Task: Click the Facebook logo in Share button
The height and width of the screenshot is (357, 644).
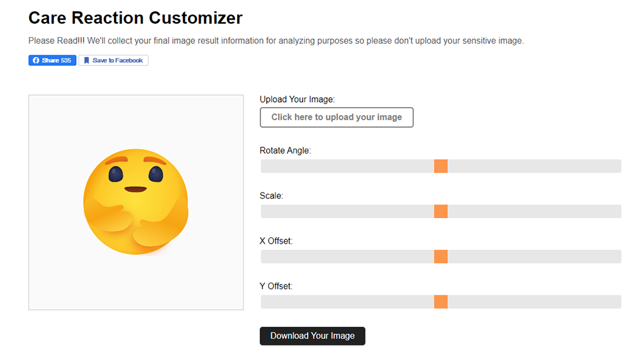Action: 36,60
